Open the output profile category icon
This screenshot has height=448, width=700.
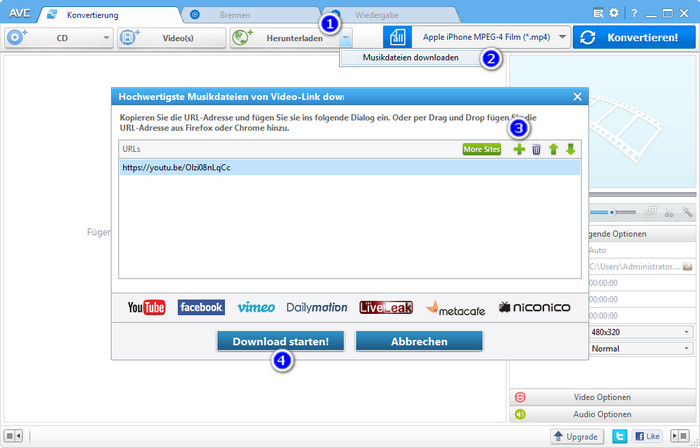397,37
